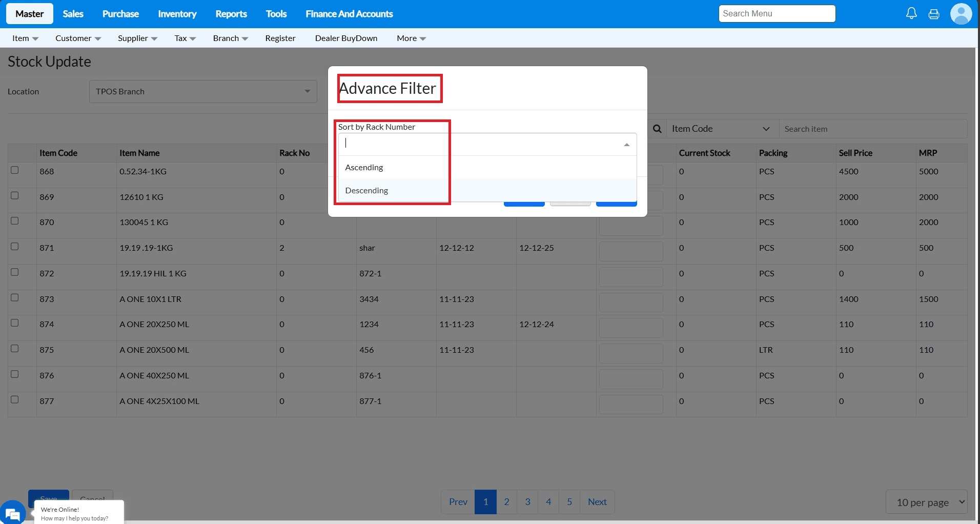Screen dimensions: 980x524
Task: Focus the Search item field
Action: point(873,129)
